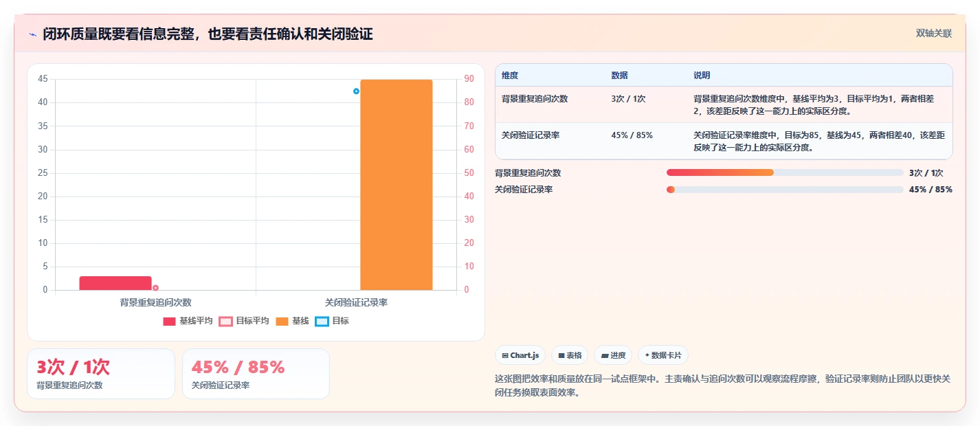The width and height of the screenshot is (980, 426).
Task: Click the 背景重复追问次数 progress bar
Action: (785, 172)
